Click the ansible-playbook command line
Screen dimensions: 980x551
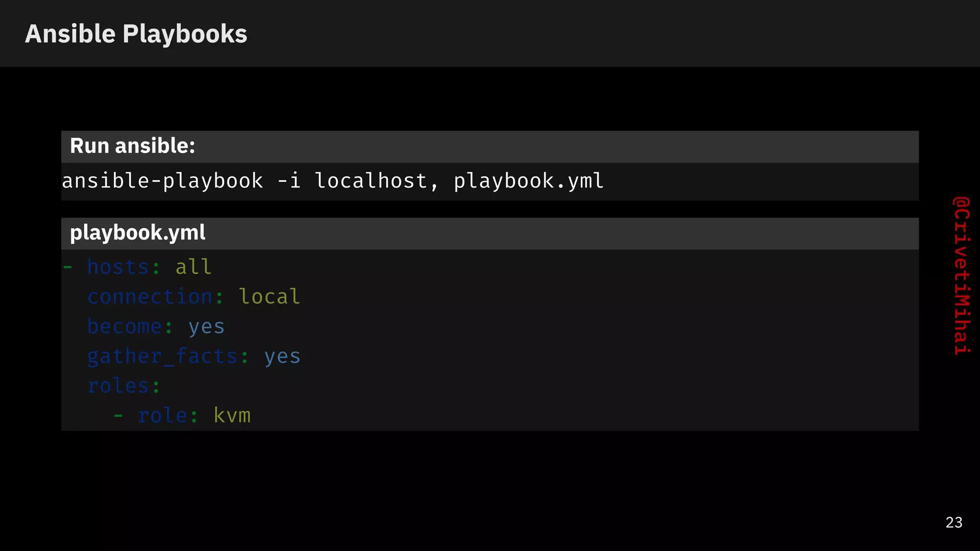click(333, 181)
